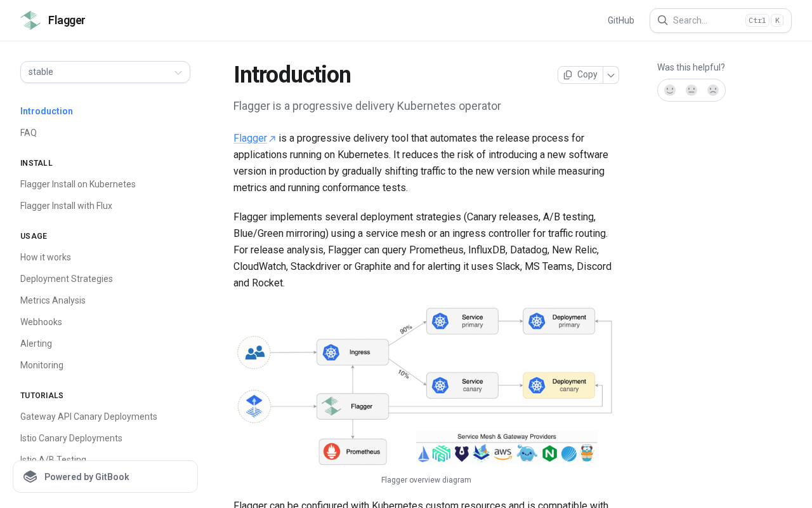Open Istio Canary Deployments tutorial
This screenshot has width=812, height=508.
tap(71, 438)
